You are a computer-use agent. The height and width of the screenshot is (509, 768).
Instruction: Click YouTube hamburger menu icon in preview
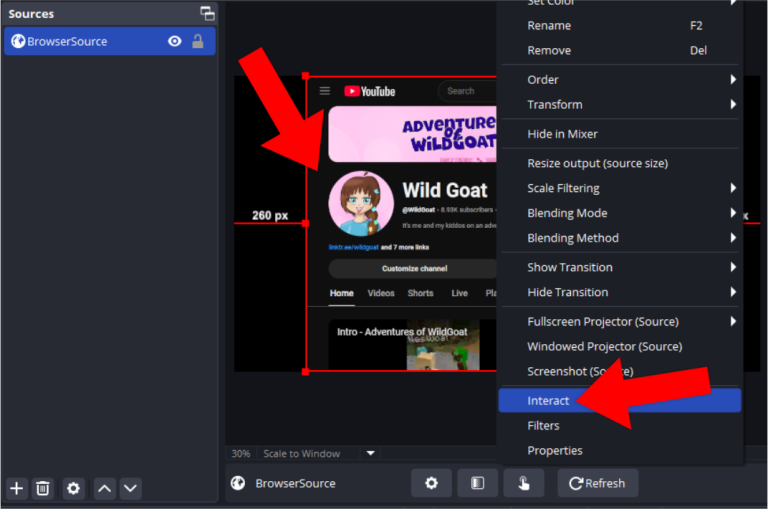pyautogui.click(x=325, y=91)
